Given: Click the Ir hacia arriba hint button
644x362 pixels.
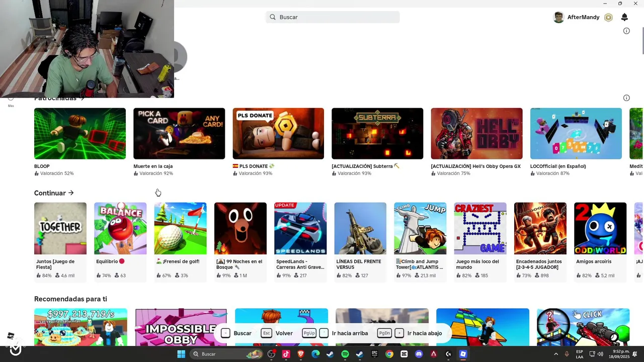Looking at the screenshot, I should pos(335,333).
